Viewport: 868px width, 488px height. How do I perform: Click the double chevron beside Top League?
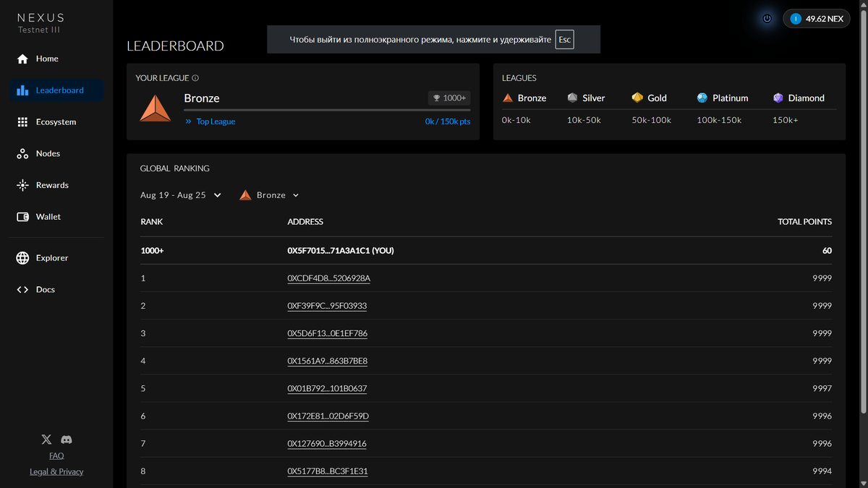[189, 121]
